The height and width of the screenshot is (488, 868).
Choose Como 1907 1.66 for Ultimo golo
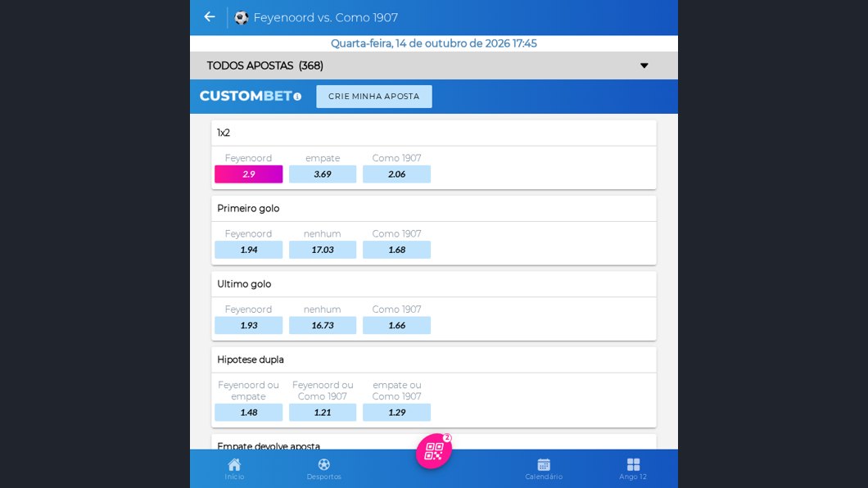[396, 325]
